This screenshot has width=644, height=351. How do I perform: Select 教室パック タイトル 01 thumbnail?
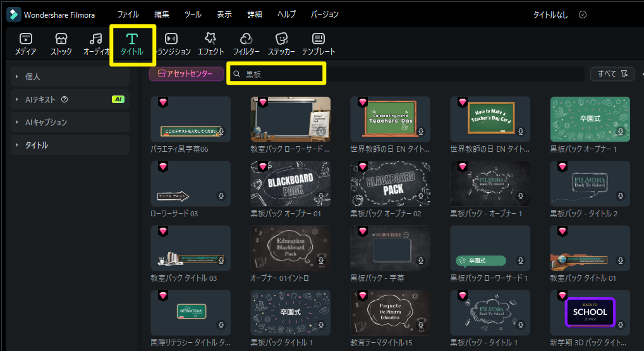(x=590, y=249)
